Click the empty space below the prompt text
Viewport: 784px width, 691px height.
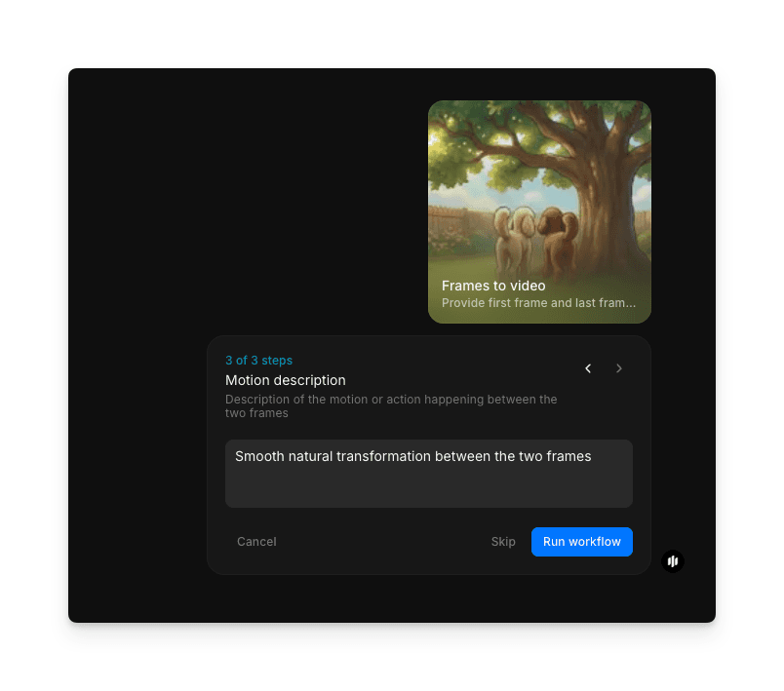click(429, 487)
